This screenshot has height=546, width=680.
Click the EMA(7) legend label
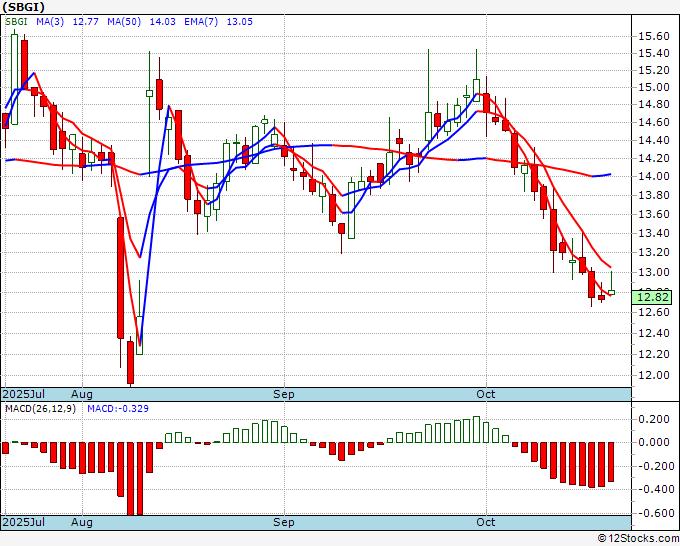pyautogui.click(x=201, y=22)
